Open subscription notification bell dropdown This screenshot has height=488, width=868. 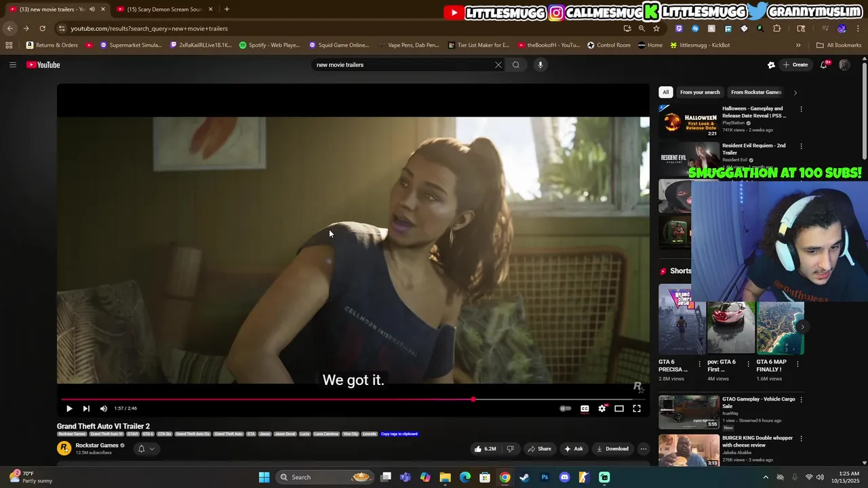pyautogui.click(x=146, y=449)
